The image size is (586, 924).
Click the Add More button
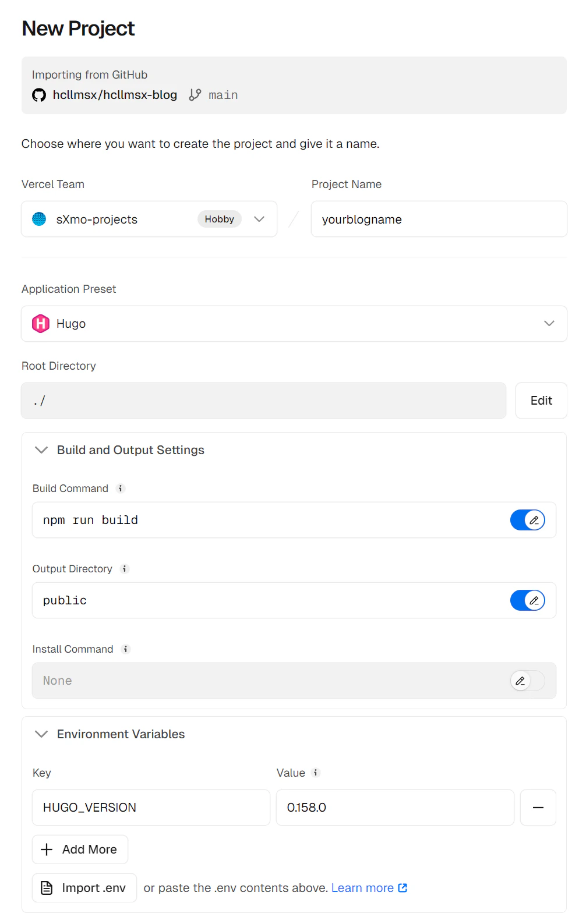pyautogui.click(x=80, y=849)
